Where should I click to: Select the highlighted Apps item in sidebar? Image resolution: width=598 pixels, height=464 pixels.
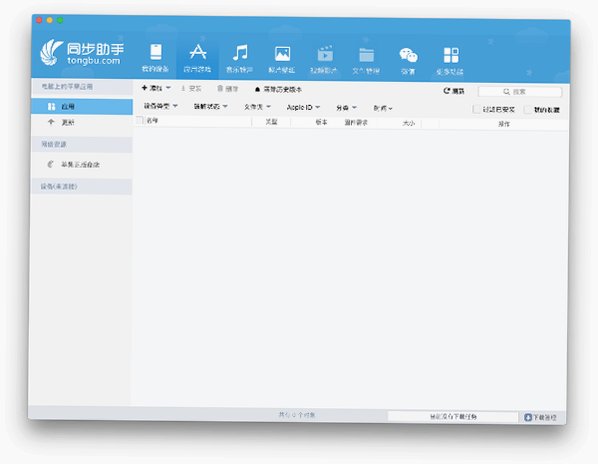pyautogui.click(x=82, y=107)
